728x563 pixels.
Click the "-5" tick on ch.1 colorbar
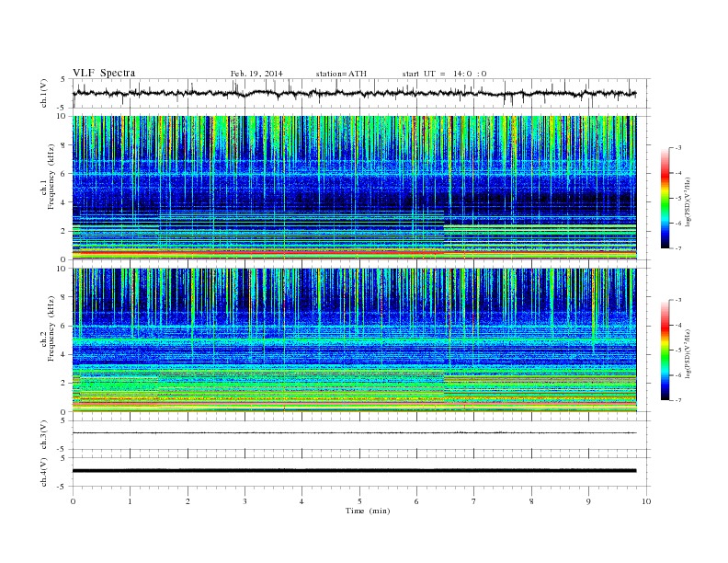pos(677,199)
